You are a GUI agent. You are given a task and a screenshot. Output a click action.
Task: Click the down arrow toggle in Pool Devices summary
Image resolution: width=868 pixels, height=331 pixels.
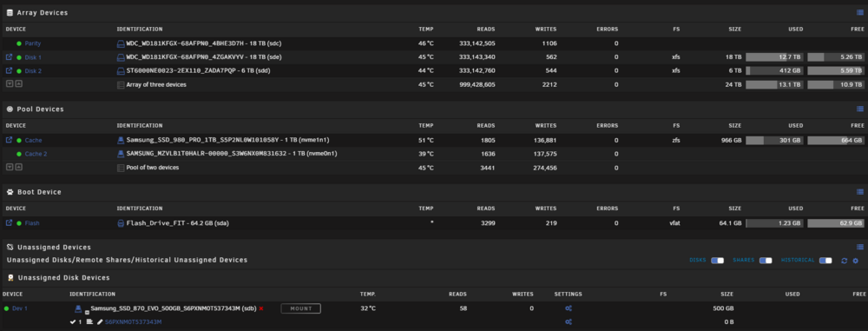pos(10,167)
